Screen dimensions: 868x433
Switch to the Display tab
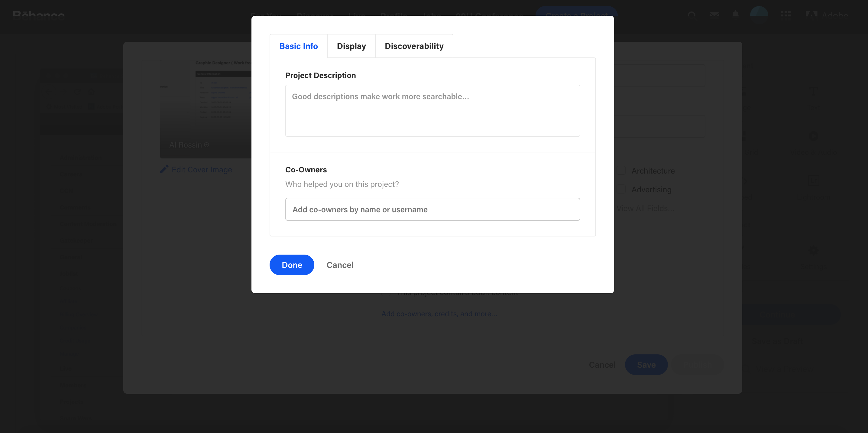click(x=351, y=46)
